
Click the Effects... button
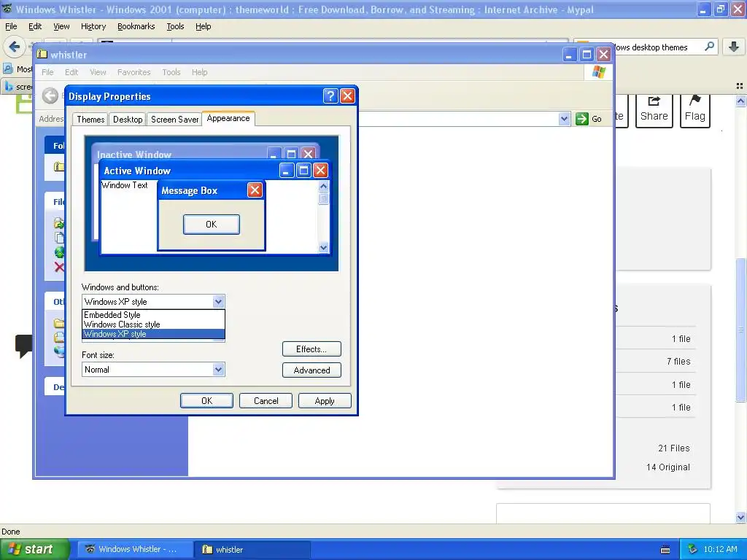click(x=311, y=349)
